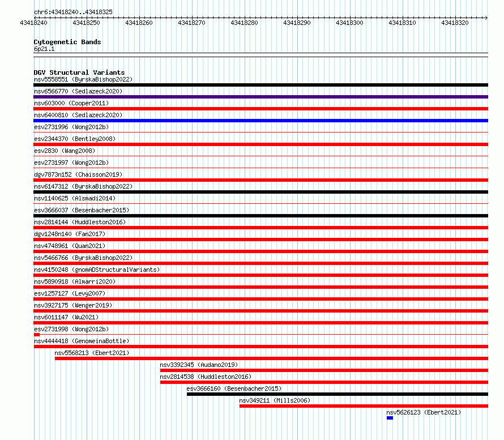Select dgv1248n140 (Fan2017) label
This screenshot has height=440, width=504.
pos(70,234)
